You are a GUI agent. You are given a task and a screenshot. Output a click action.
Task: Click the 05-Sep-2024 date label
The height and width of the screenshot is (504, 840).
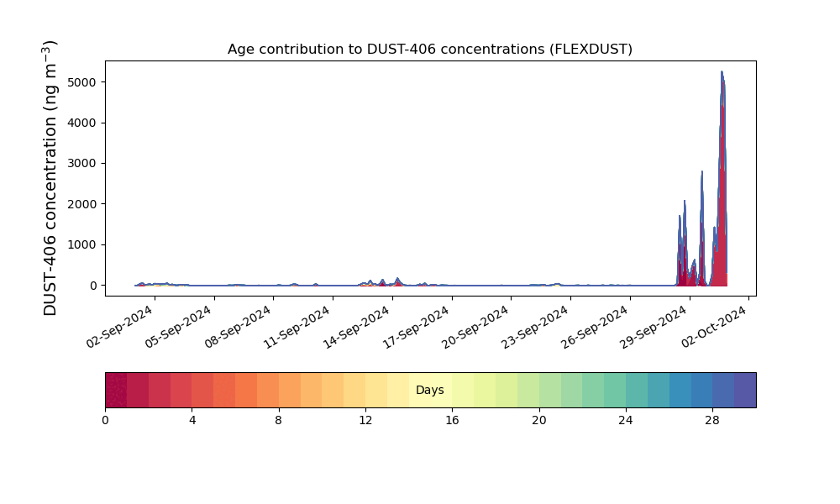click(178, 328)
